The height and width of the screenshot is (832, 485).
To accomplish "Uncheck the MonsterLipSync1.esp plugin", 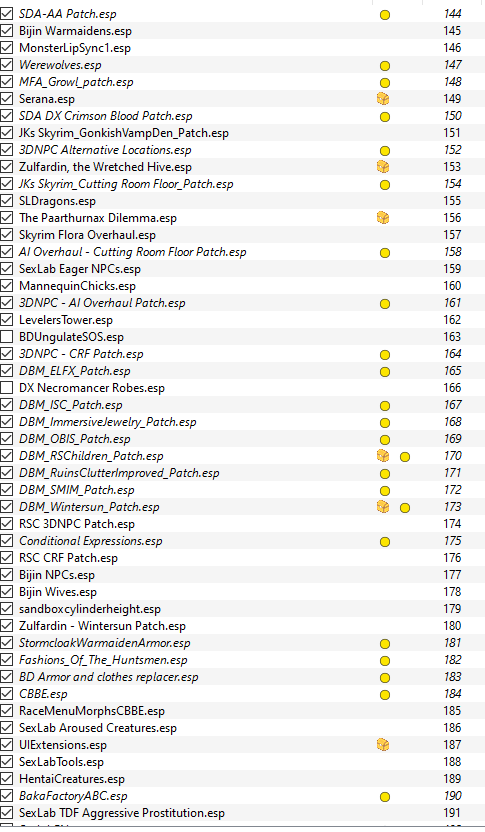I will [x=7, y=48].
